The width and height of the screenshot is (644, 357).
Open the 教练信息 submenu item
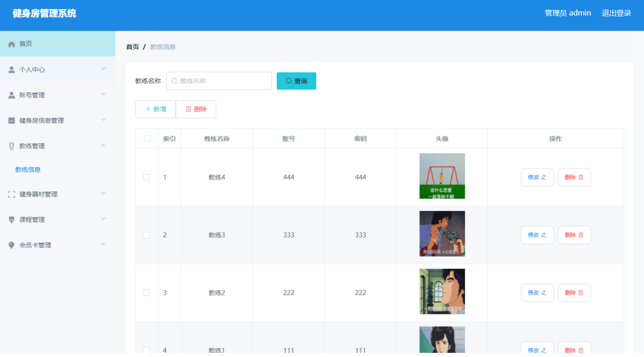tap(28, 170)
